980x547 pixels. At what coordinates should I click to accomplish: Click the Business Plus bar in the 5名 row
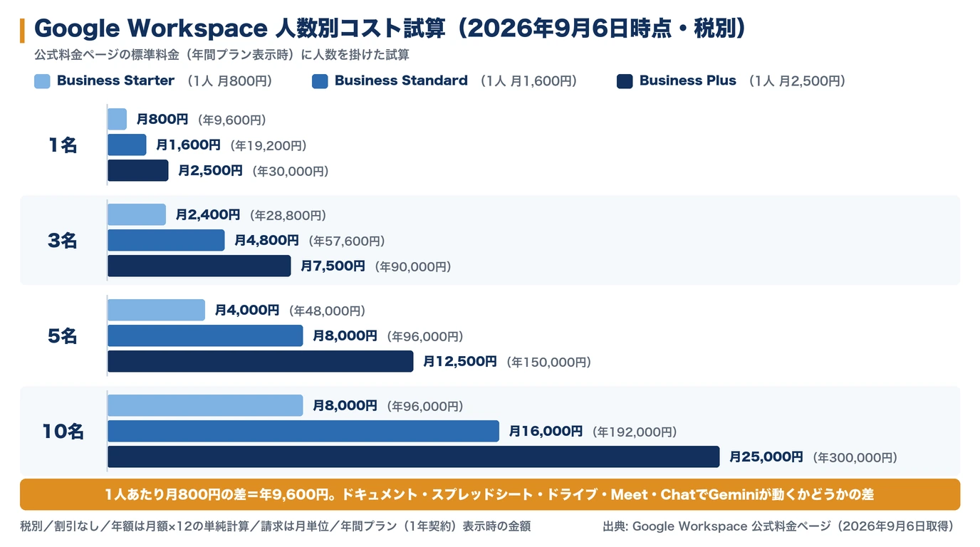(261, 362)
